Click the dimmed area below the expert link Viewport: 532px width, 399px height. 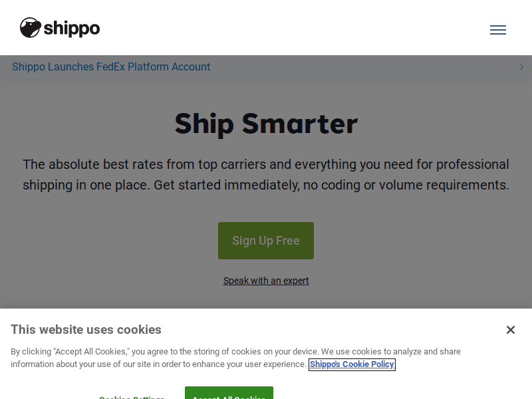(x=266, y=297)
